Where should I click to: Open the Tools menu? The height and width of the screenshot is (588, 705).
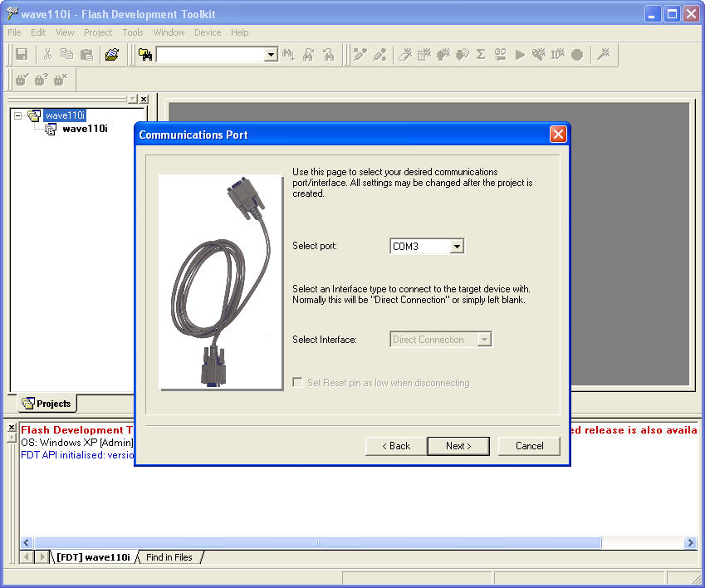point(133,32)
